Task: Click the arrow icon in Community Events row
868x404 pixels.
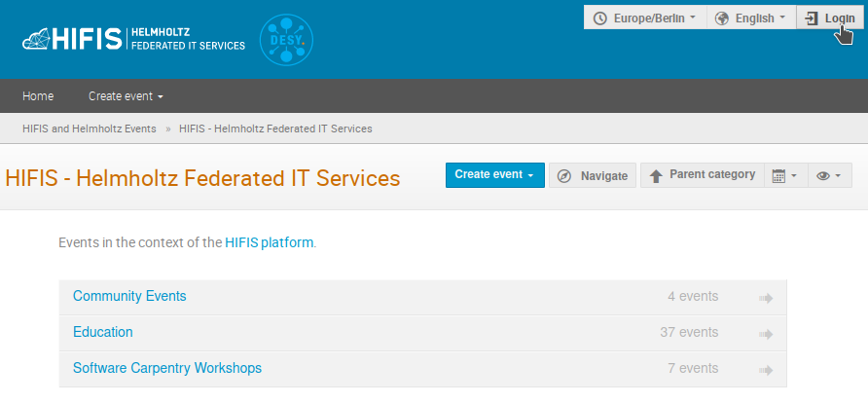Action: 766,298
